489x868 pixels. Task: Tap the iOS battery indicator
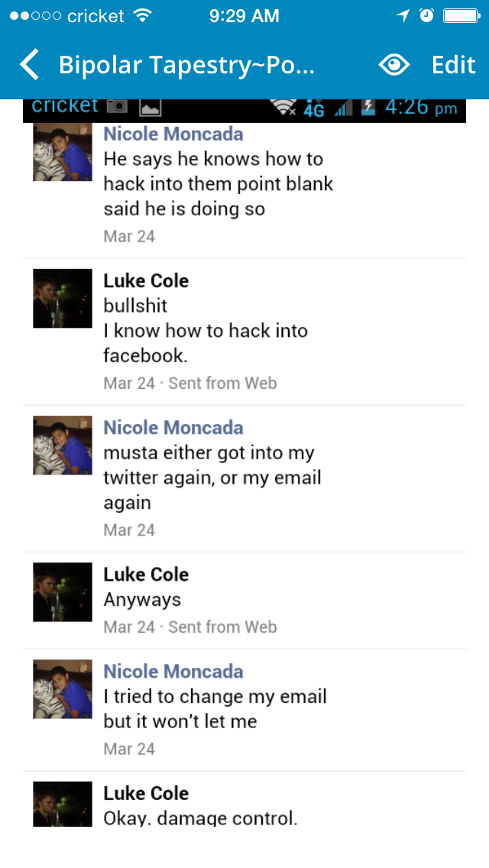pyautogui.click(x=461, y=15)
